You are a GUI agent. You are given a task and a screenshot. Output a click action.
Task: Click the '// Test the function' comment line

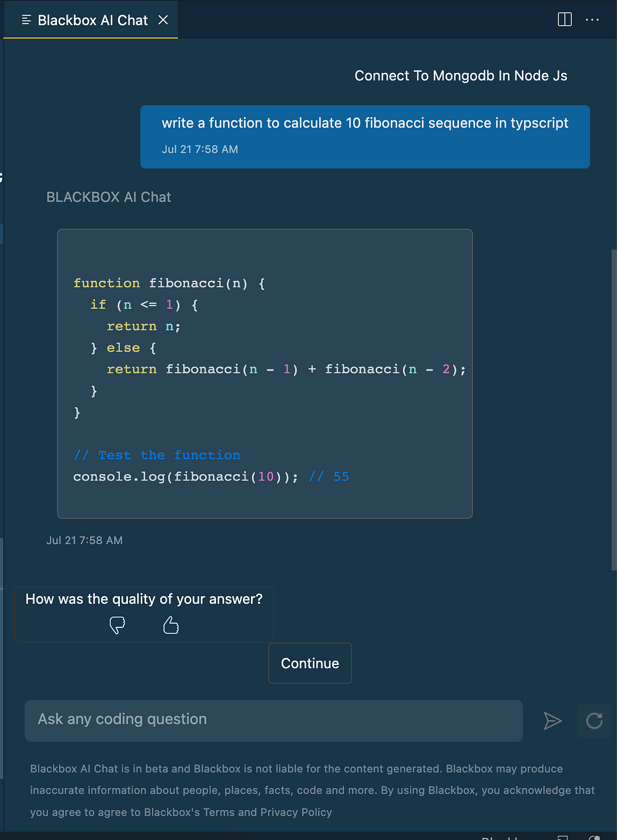click(157, 455)
